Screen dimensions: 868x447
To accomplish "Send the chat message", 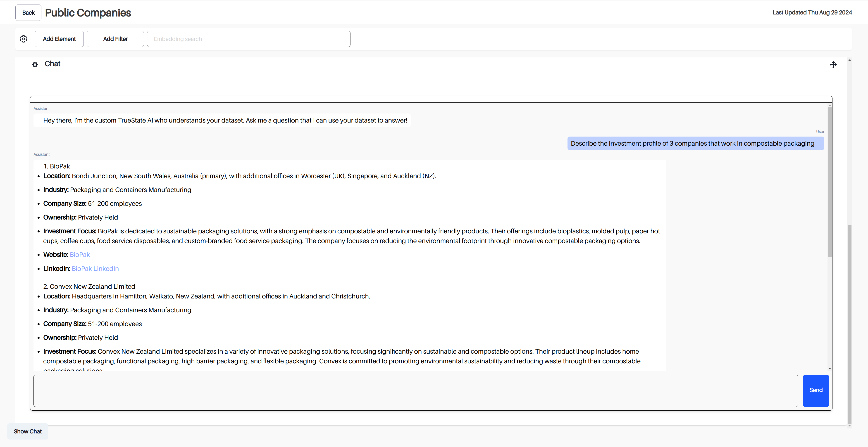I will pyautogui.click(x=816, y=390).
